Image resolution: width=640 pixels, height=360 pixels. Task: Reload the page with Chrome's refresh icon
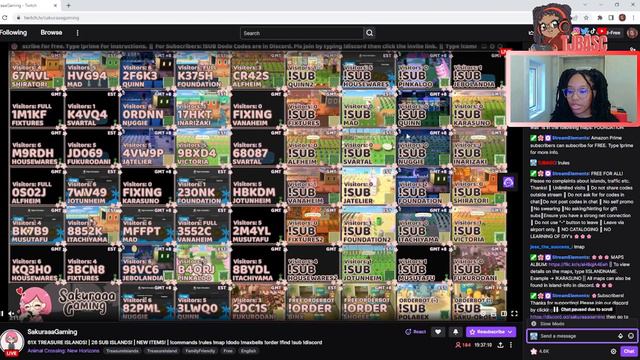pos(5,18)
